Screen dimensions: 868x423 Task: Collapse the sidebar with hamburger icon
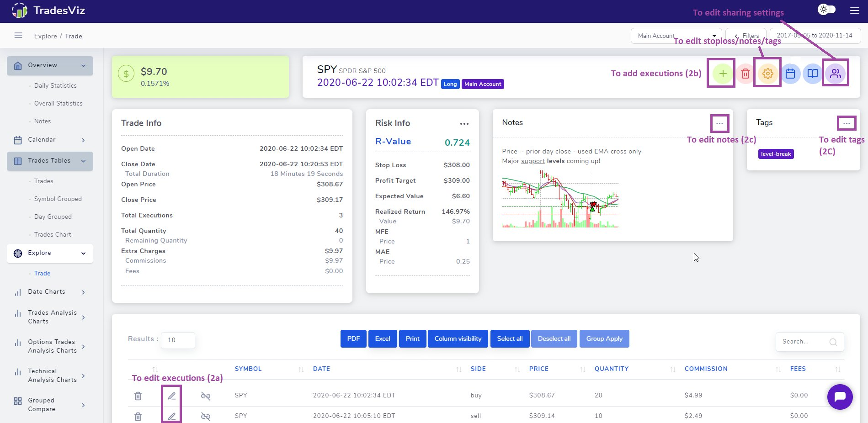coord(18,35)
